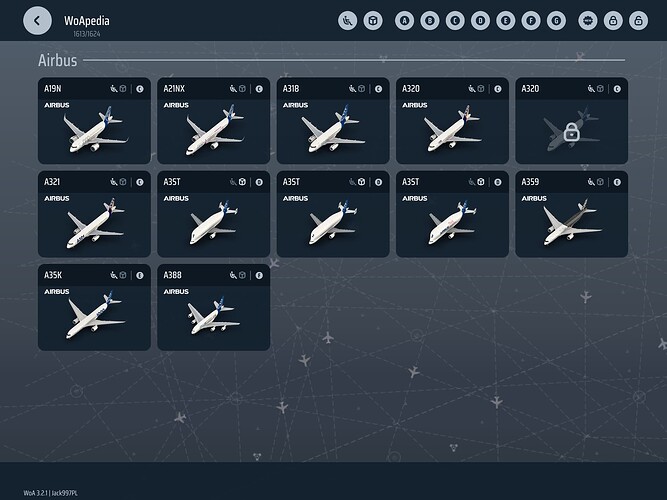The image size is (667, 500).
Task: Show locked aircraft with closed padlock filter
Action: [x=613, y=20]
